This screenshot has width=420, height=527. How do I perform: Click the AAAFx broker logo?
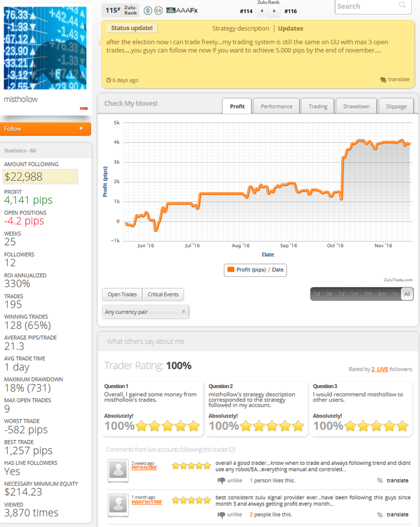(182, 10)
